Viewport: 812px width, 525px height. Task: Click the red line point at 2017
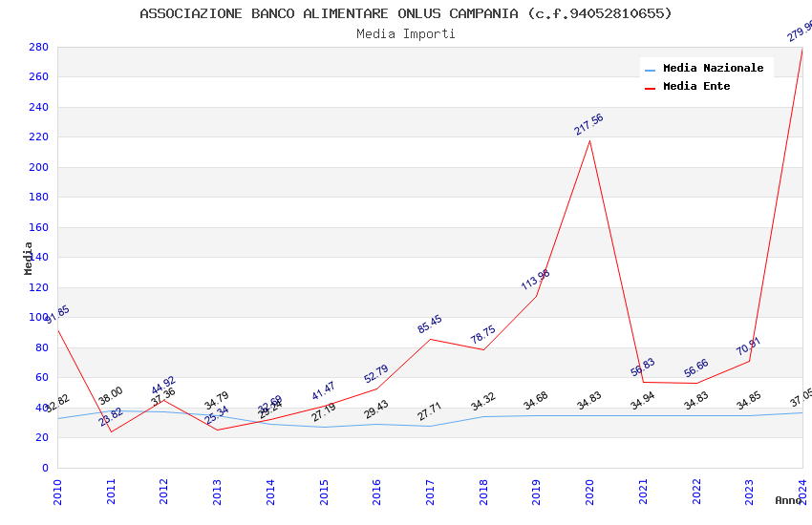click(430, 339)
